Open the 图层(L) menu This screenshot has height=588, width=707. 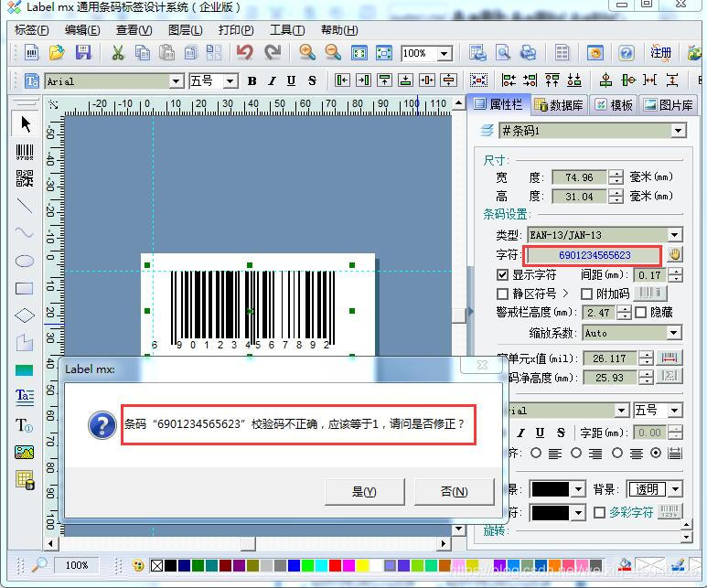point(186,30)
